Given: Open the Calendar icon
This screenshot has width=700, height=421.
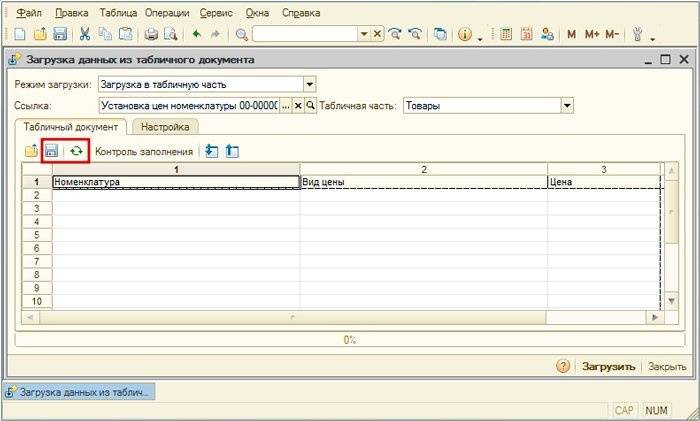Looking at the screenshot, I should [526, 34].
